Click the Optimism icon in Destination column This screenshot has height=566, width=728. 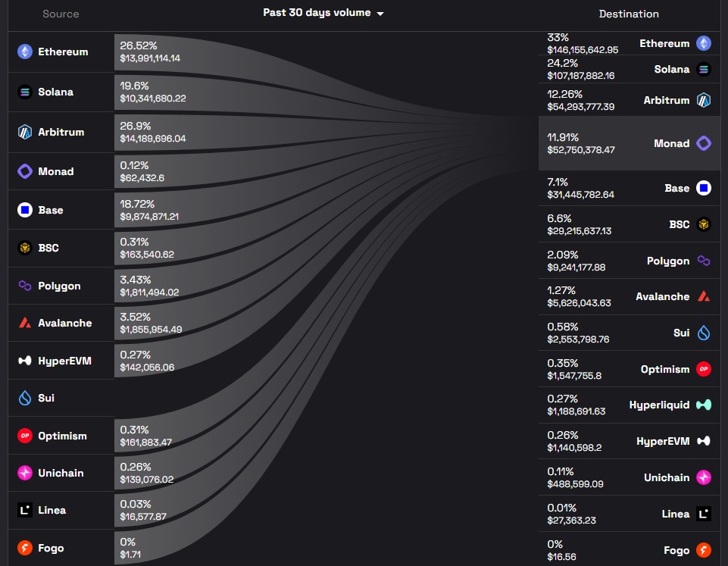704,369
